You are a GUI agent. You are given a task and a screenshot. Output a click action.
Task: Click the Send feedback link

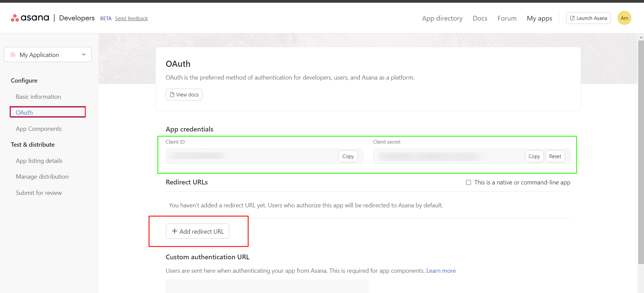click(131, 19)
